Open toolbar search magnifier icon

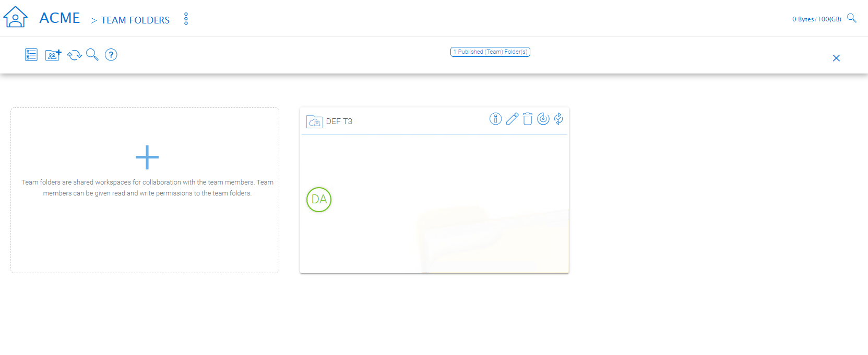[92, 55]
